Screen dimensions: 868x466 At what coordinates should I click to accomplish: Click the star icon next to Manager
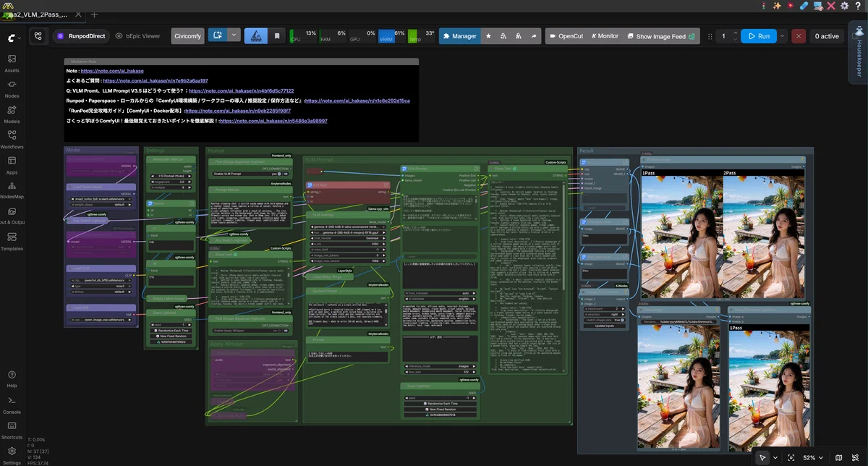click(x=488, y=35)
